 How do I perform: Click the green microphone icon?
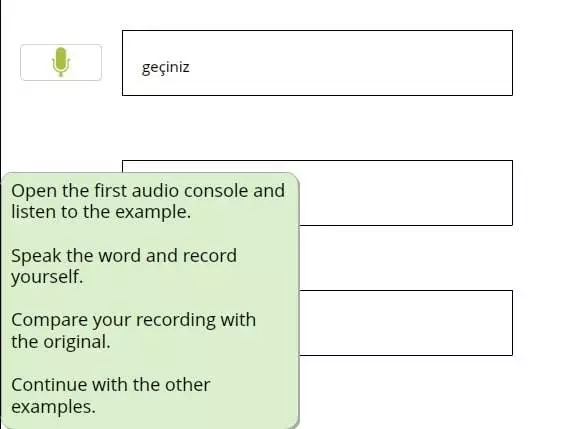point(61,62)
